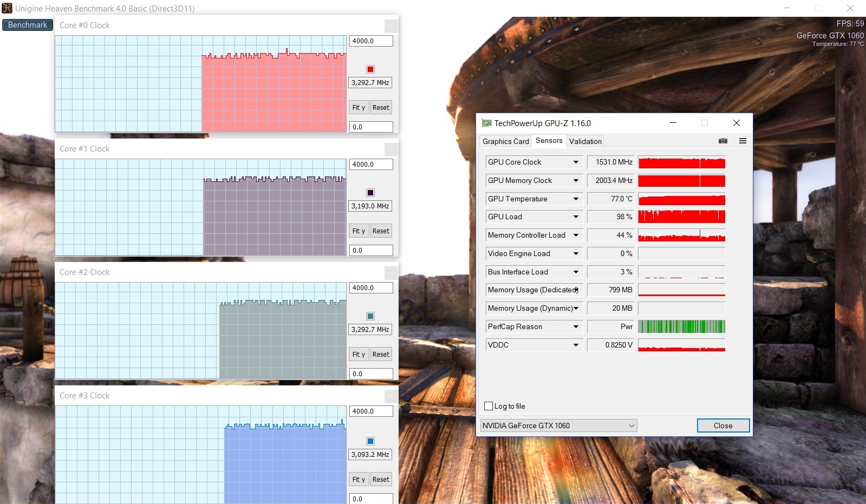The image size is (866, 504).
Task: Click Fit y for Core #2 Clock
Action: [359, 355]
